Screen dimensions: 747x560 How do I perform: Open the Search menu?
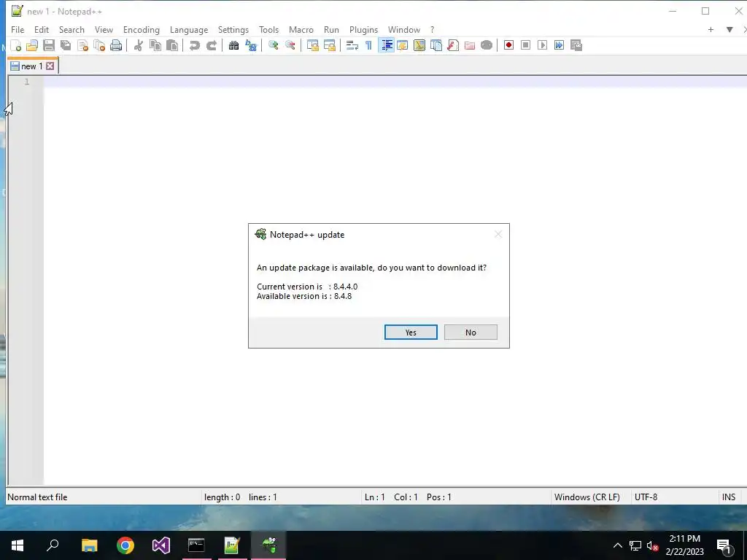click(71, 29)
